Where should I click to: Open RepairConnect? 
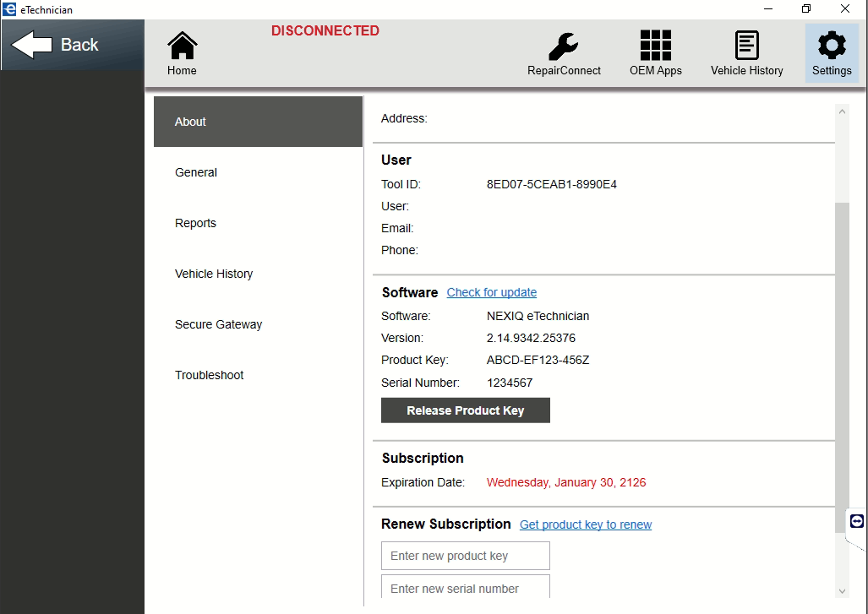pos(563,51)
